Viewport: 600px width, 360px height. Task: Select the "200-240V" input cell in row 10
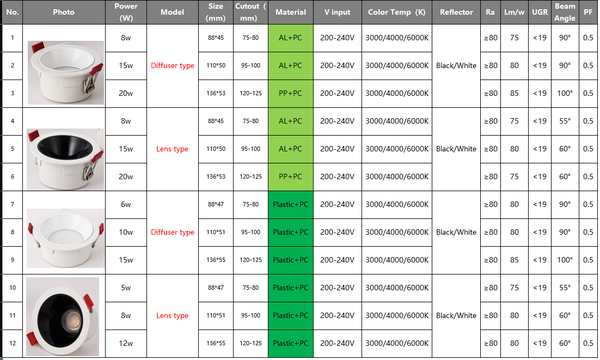click(337, 288)
